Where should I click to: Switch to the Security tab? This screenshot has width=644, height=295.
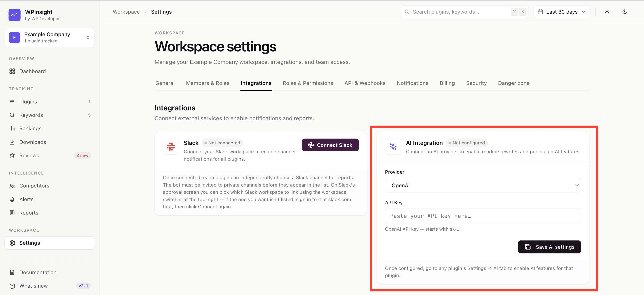476,83
